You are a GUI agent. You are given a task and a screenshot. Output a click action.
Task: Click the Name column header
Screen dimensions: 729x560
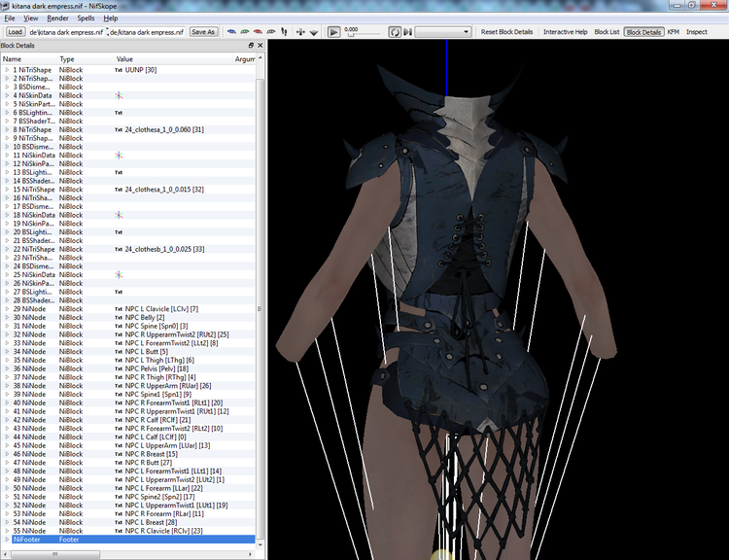click(29, 59)
